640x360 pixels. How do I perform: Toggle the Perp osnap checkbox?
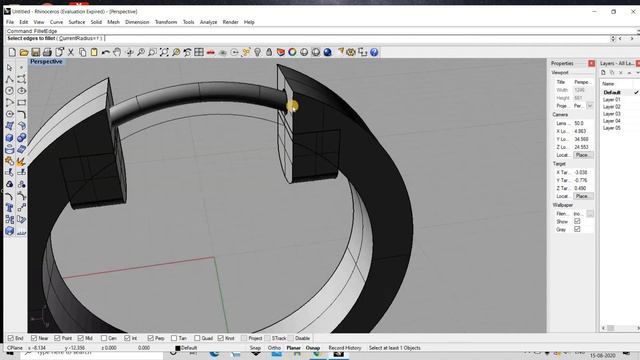click(151, 338)
